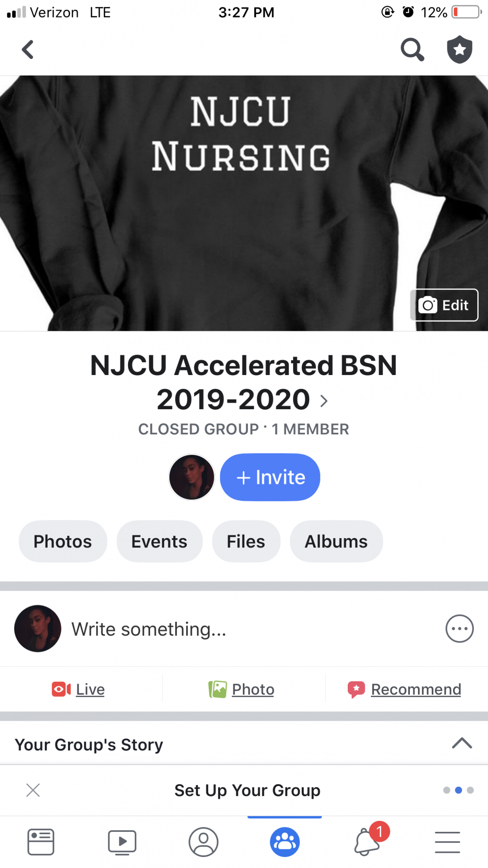Image resolution: width=488 pixels, height=868 pixels.
Task: Open Watch video tab icon
Action: 122,842
